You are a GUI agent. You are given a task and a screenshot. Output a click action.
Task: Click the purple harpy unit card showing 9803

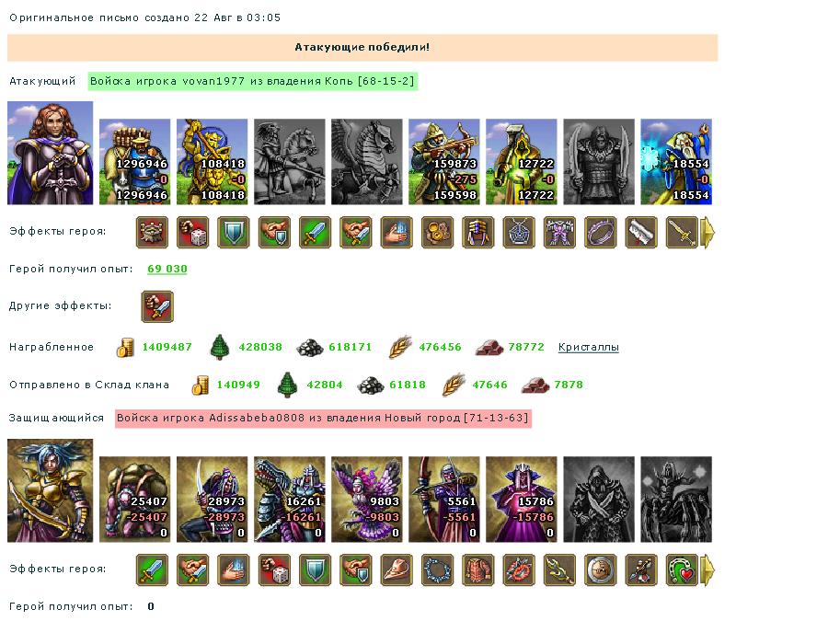pyautogui.click(x=367, y=500)
